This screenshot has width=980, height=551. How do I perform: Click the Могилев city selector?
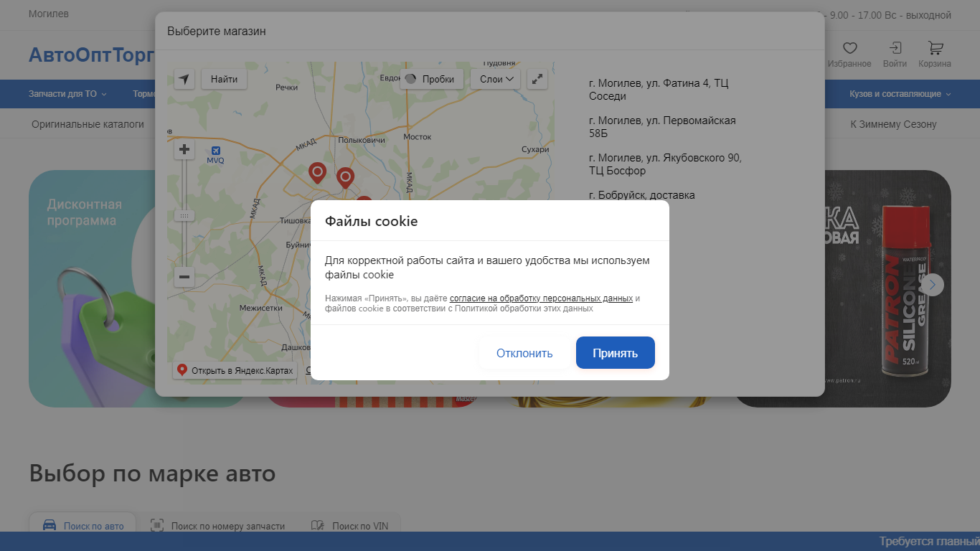(x=49, y=14)
